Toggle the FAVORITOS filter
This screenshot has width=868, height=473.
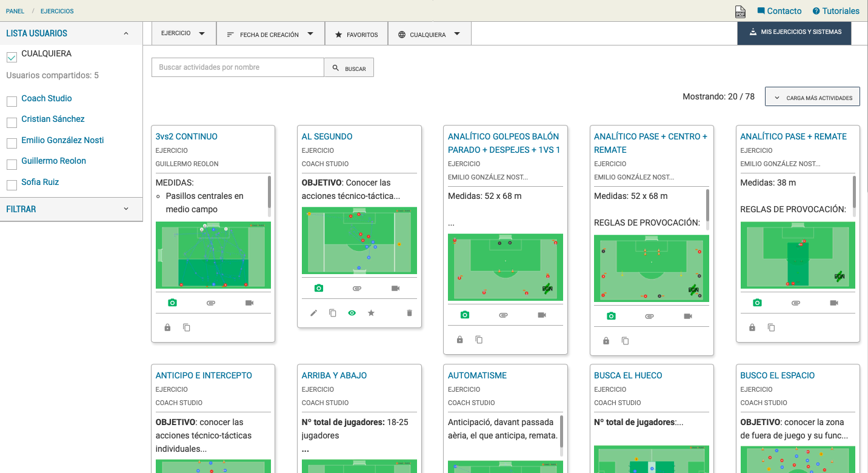(x=356, y=34)
